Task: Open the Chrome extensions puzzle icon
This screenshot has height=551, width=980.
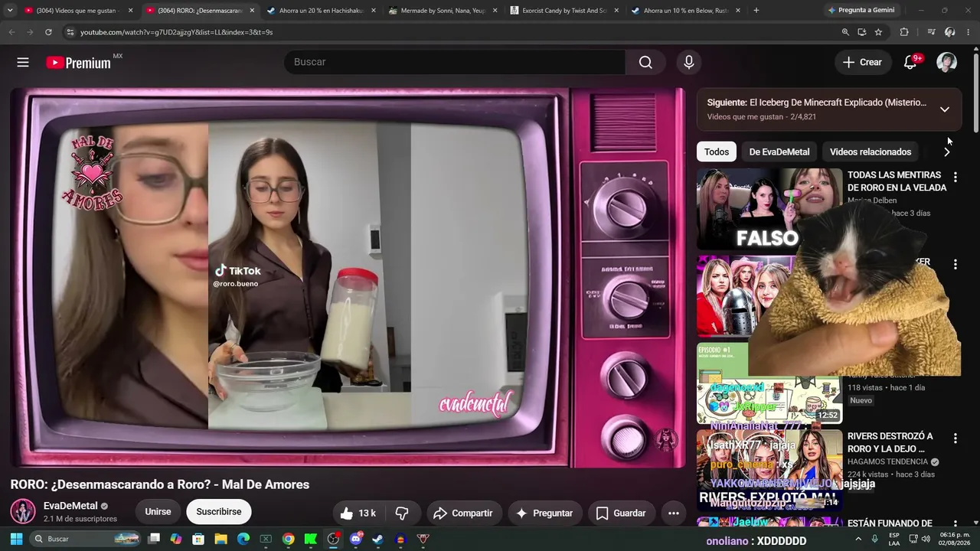Action: tap(904, 32)
